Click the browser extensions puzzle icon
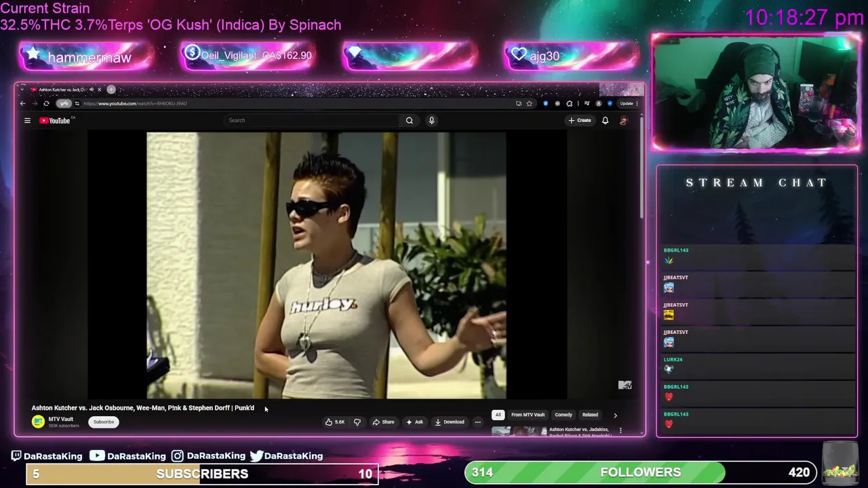Image resolution: width=868 pixels, height=488 pixels. (570, 104)
